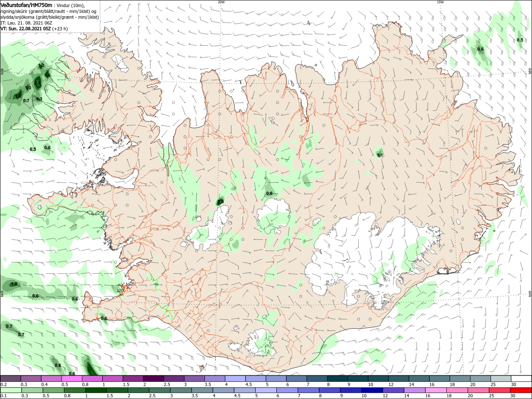Click the 20W longitude label
The width and height of the screenshot is (532, 399).
[221, 2]
